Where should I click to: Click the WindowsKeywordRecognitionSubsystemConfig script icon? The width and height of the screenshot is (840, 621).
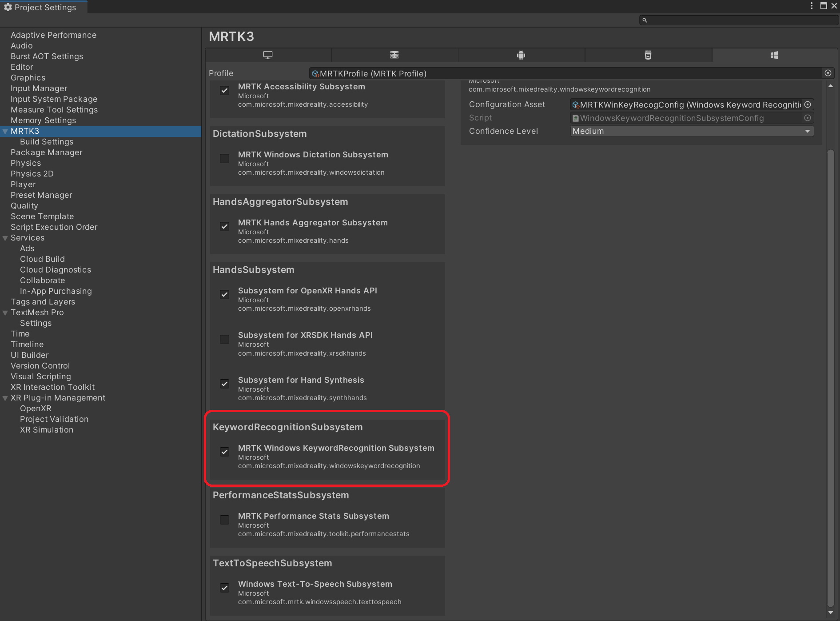(576, 118)
